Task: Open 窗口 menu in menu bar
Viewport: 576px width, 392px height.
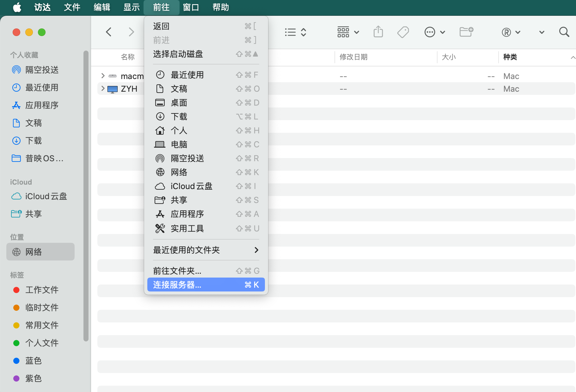Action: point(191,7)
